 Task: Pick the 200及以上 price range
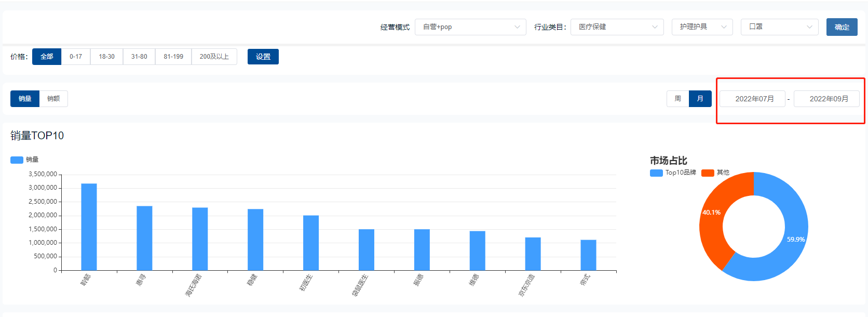point(214,57)
